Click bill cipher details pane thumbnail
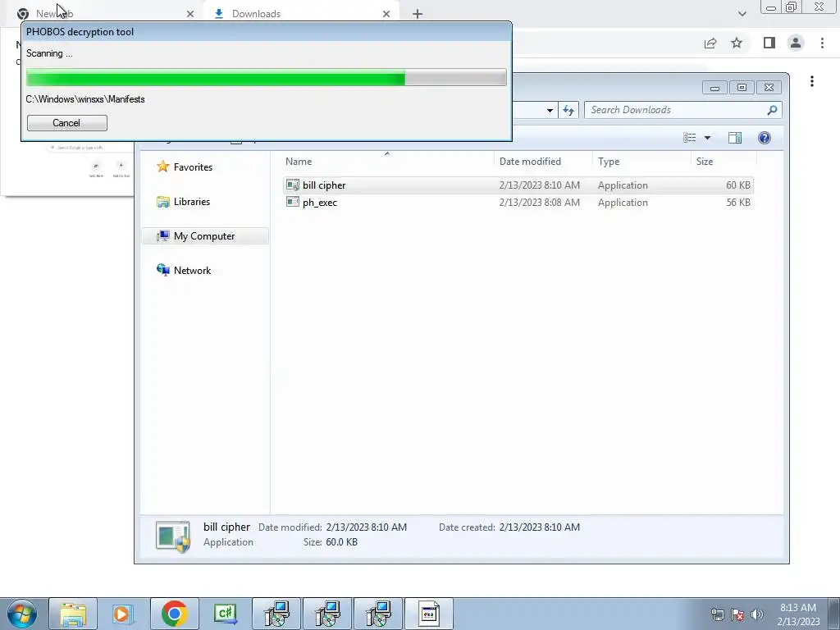Viewport: 840px width, 630px height. 173,536
